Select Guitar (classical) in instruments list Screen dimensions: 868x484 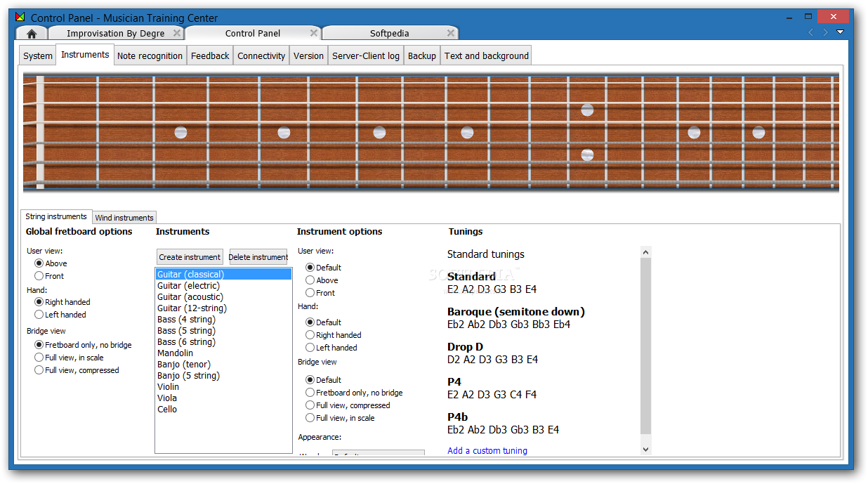click(x=223, y=275)
